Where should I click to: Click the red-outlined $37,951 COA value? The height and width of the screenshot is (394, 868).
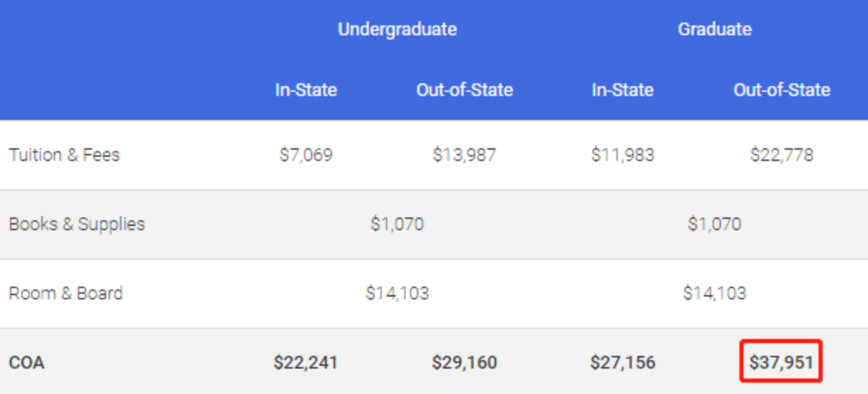(782, 363)
